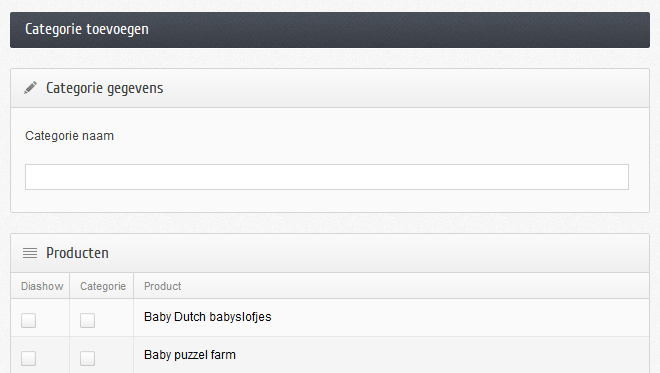
Task: Click the list icon next to Producten
Action: point(30,253)
